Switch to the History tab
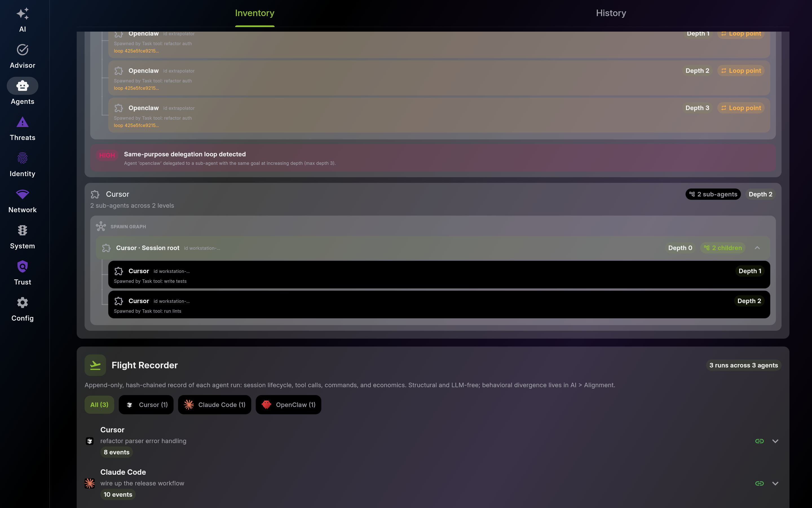 611,13
